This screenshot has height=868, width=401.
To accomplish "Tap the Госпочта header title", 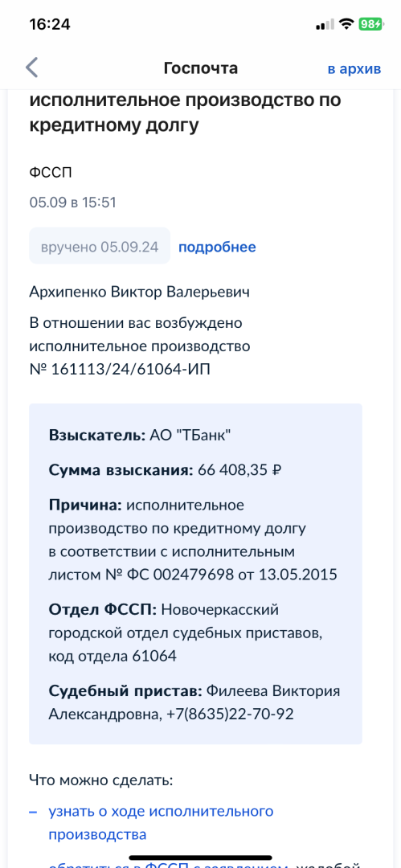I will (201, 68).
